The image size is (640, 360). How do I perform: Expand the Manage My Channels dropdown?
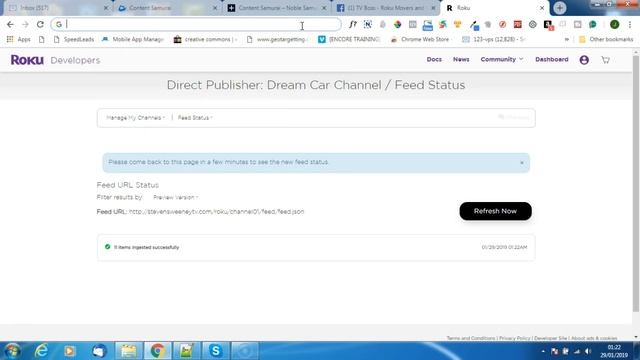[x=136, y=118]
